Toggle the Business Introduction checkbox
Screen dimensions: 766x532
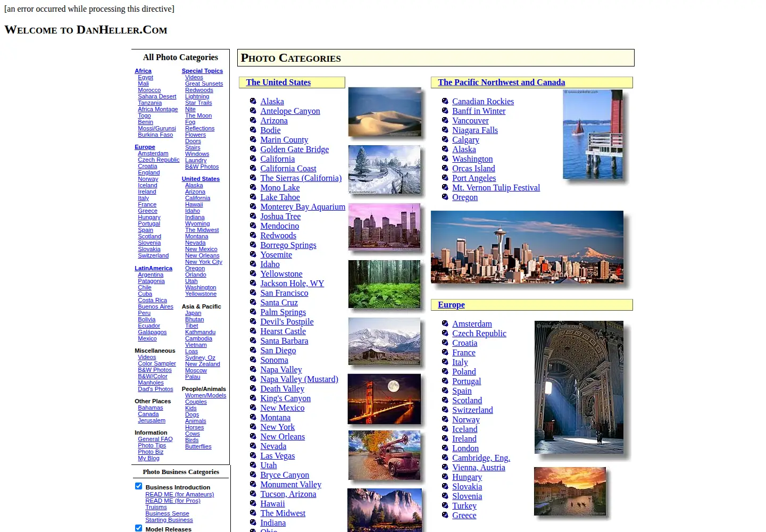[138, 486]
